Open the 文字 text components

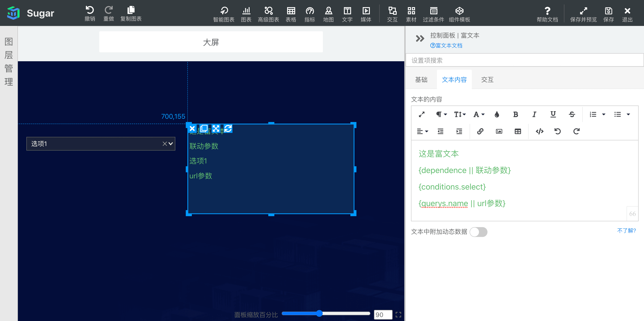click(347, 14)
